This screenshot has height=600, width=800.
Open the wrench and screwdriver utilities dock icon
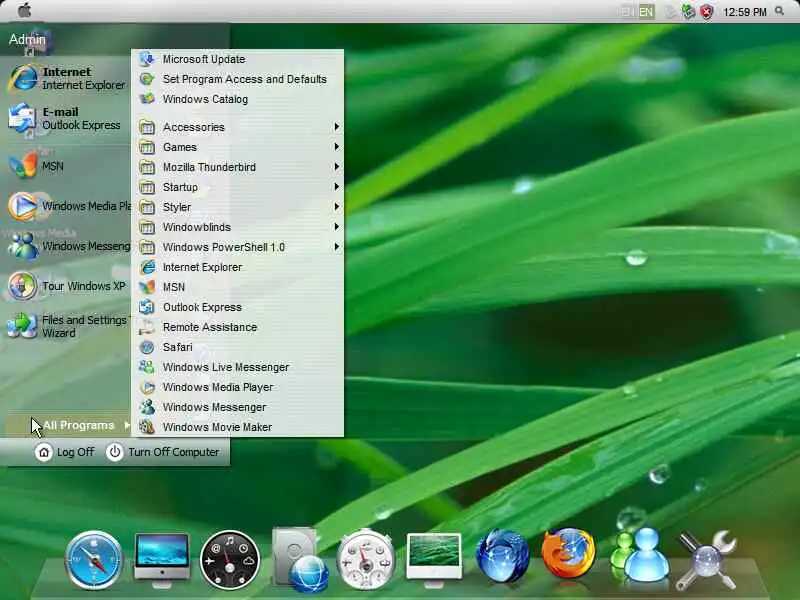tap(706, 560)
